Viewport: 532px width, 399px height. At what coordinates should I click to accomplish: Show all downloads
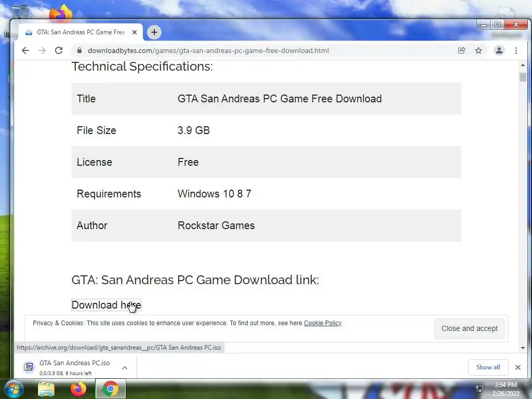pyautogui.click(x=488, y=367)
